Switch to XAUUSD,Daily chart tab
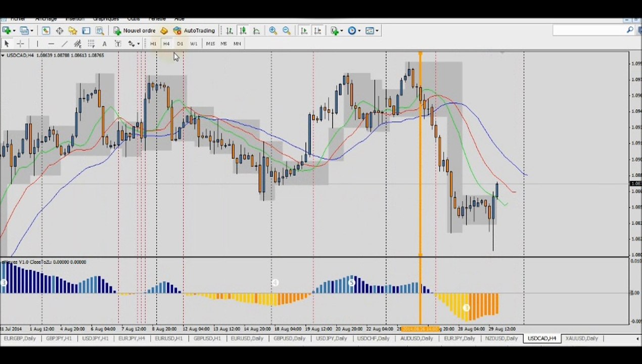Viewport: 642px width, 364px height. 581,338
